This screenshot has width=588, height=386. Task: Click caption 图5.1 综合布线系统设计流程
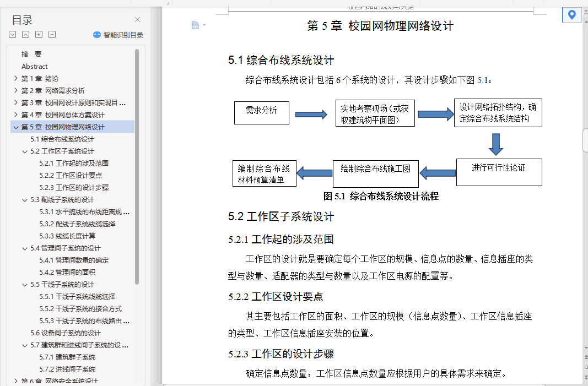(381, 197)
